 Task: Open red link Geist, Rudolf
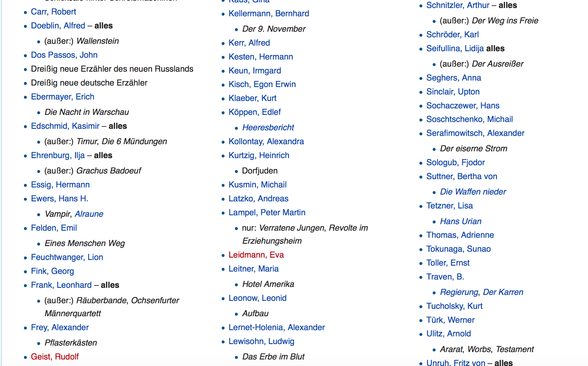click(55, 357)
